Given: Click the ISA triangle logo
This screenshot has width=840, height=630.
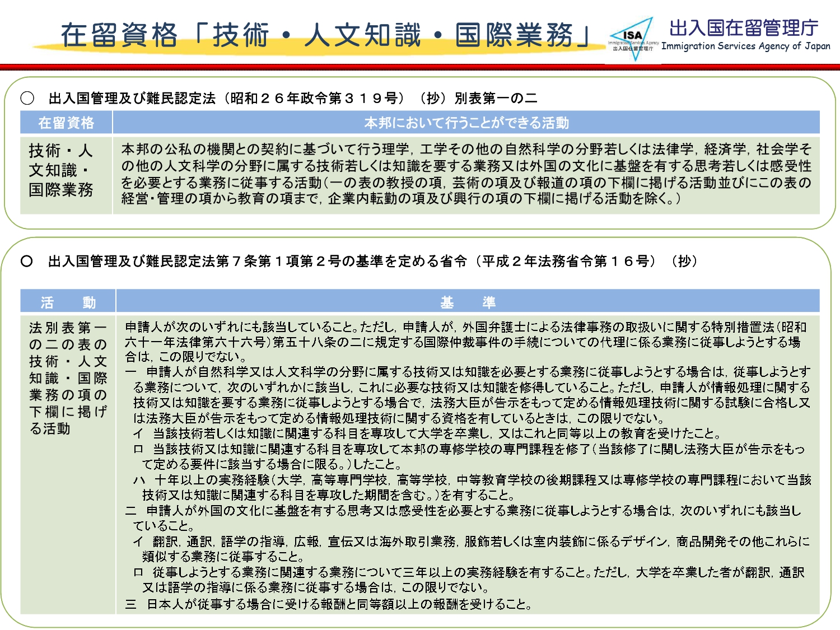Looking at the screenshot, I should point(633,39).
